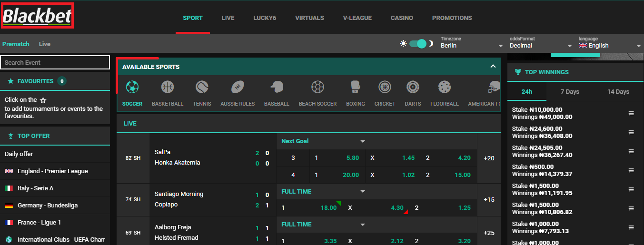
Task: Select the Darts sport icon
Action: [x=413, y=87]
